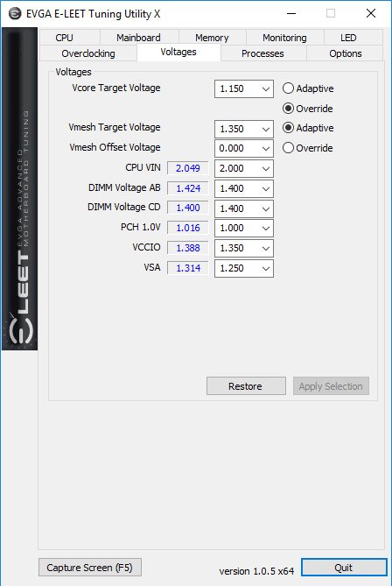The width and height of the screenshot is (392, 586).
Task: Expand the CPU VIN voltage dropdown
Action: 244,168
